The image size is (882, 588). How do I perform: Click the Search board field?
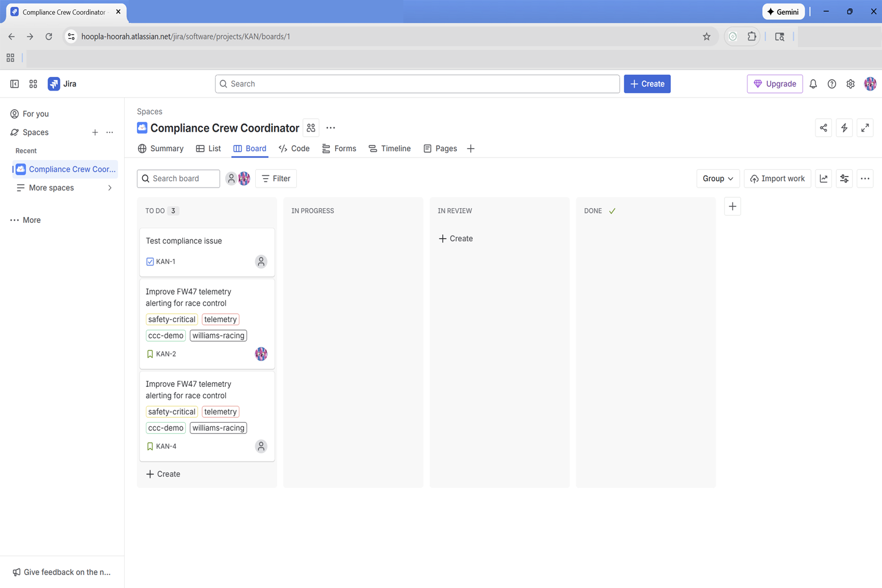(179, 179)
